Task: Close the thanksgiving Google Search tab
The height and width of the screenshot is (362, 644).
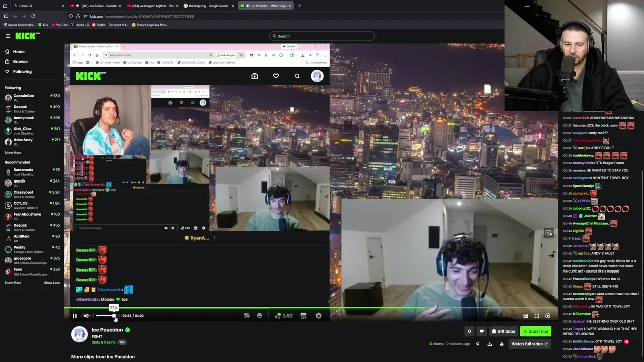Action: (x=233, y=6)
